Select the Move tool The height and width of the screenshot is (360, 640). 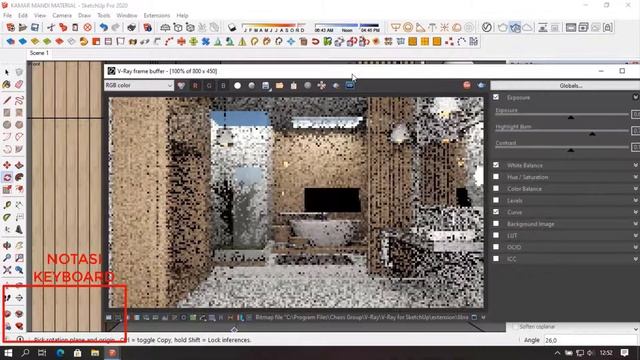(x=7, y=165)
